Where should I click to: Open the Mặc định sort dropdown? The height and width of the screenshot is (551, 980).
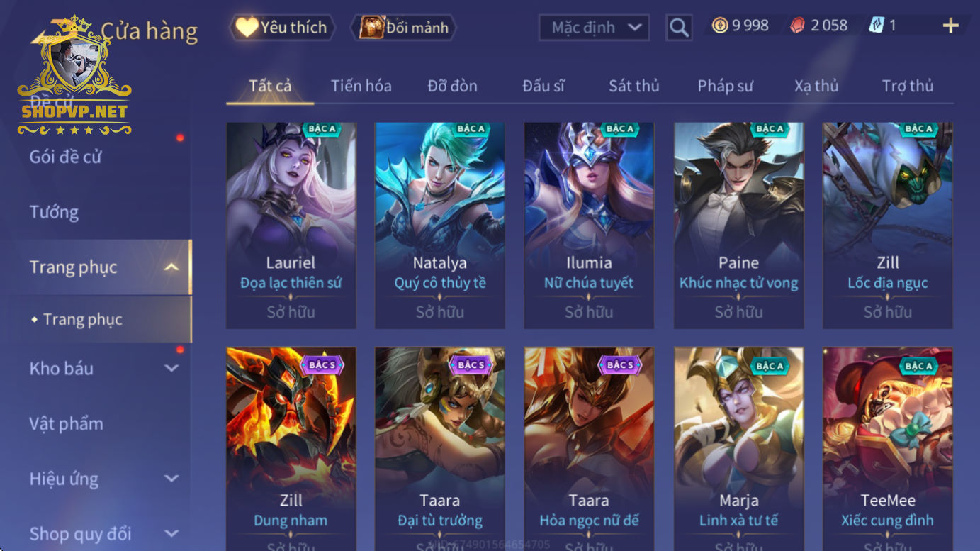click(594, 28)
